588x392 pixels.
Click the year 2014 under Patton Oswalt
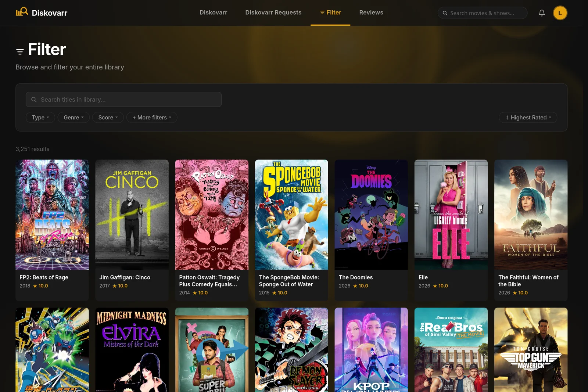pyautogui.click(x=184, y=293)
